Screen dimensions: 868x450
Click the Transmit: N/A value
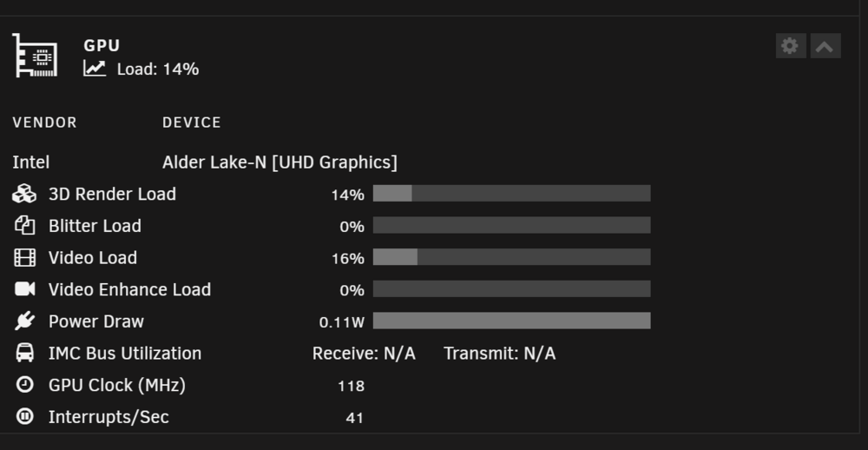point(500,353)
